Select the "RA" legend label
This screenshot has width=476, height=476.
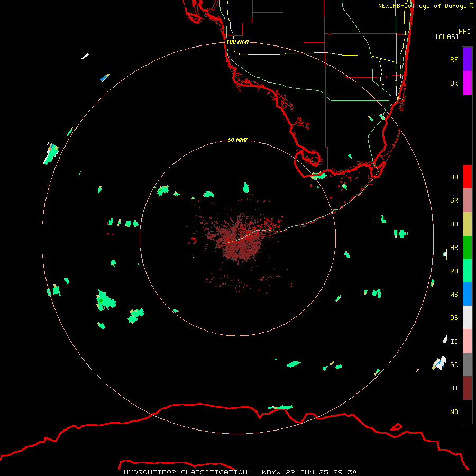pyautogui.click(x=454, y=271)
